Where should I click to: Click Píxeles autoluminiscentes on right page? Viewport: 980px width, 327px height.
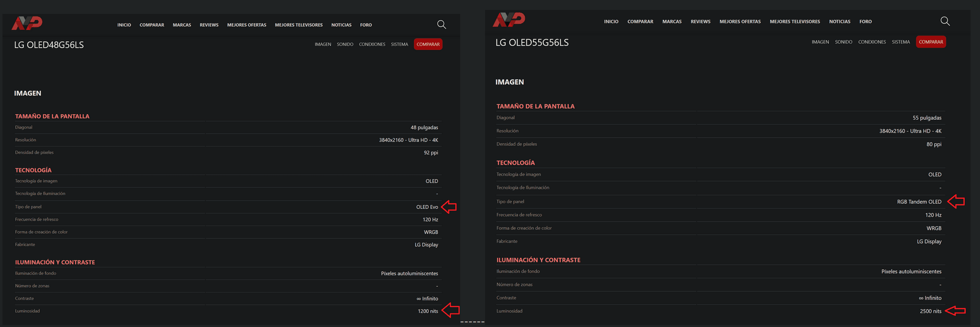coord(911,271)
